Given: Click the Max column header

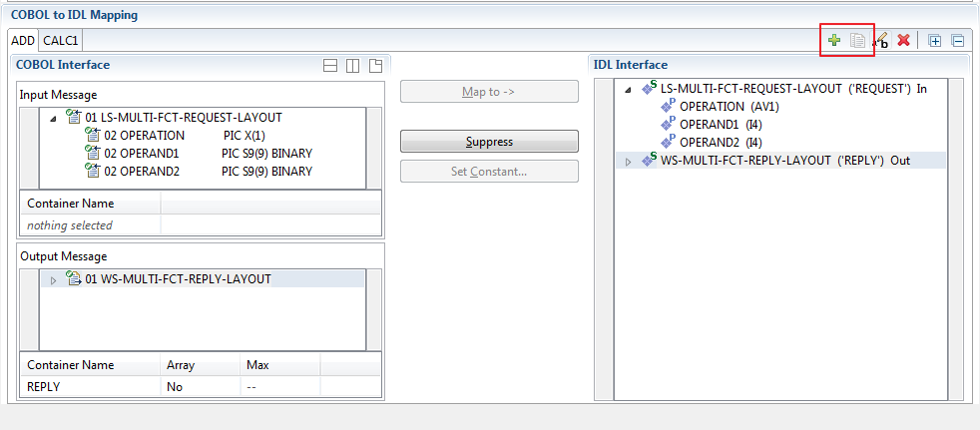Looking at the screenshot, I should point(279,364).
